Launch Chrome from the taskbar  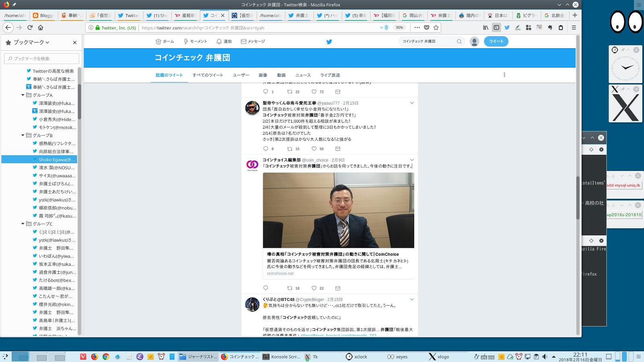[105, 357]
